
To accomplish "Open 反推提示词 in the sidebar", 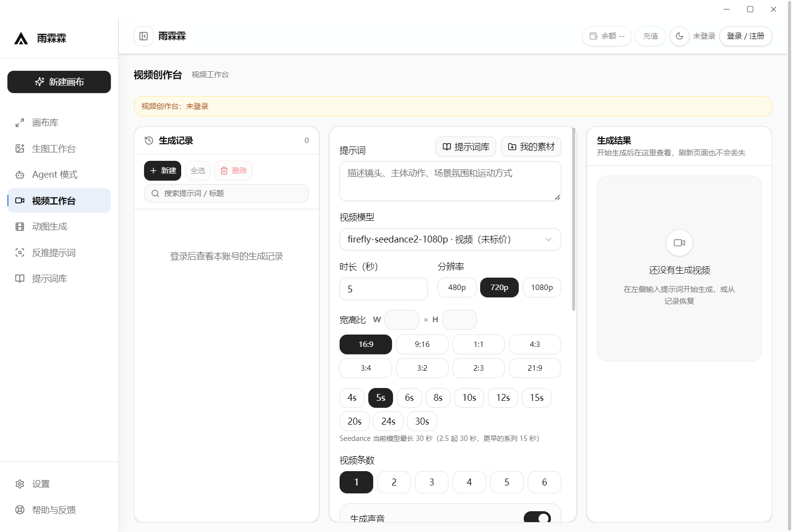I will [59, 252].
